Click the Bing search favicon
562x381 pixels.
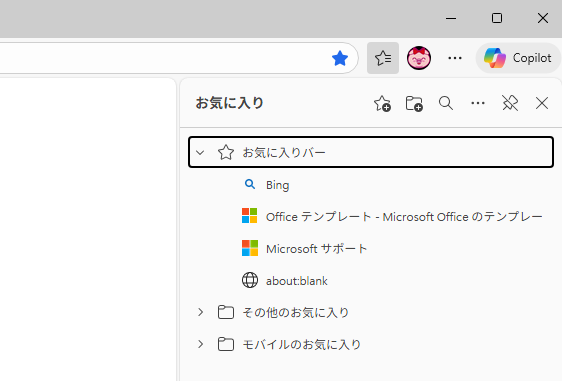pos(250,184)
